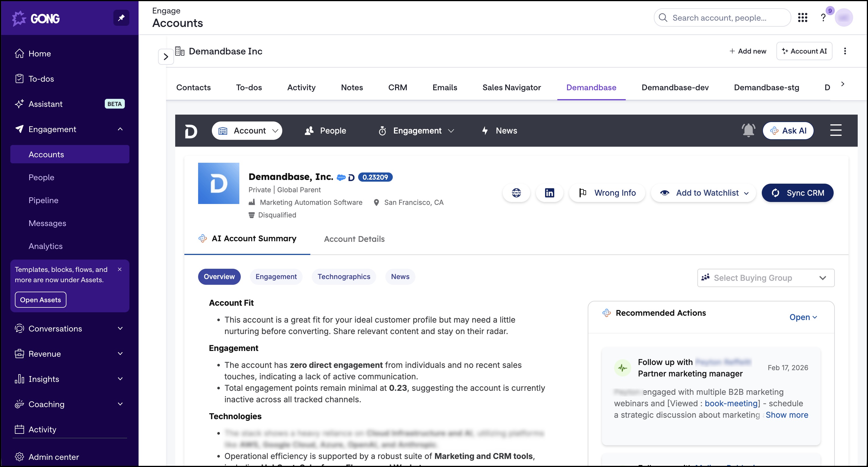Viewport: 868px width, 467px height.
Task: Open the Select Buying Group dropdown
Action: [x=766, y=278]
